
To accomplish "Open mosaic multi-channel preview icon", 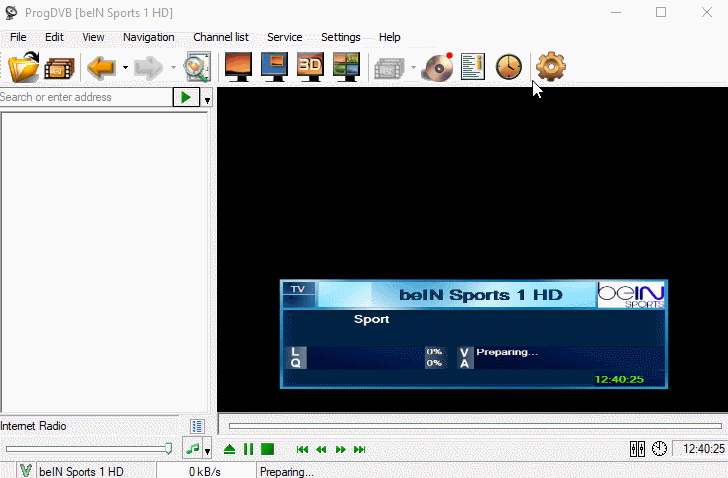I will point(346,67).
